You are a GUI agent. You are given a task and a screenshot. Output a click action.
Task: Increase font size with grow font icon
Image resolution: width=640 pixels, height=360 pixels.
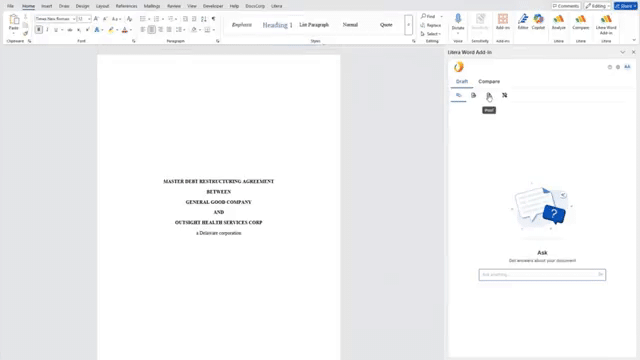click(x=96, y=19)
